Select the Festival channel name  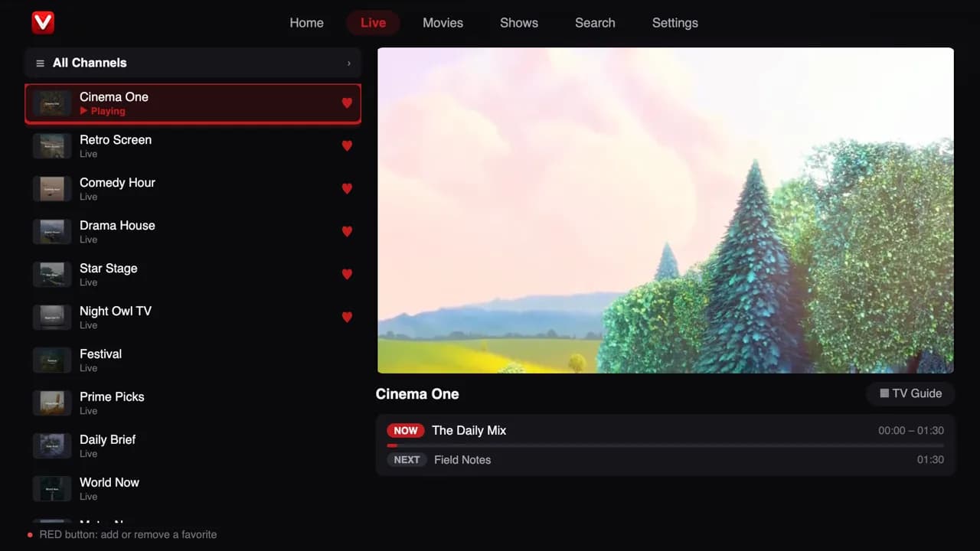(100, 354)
